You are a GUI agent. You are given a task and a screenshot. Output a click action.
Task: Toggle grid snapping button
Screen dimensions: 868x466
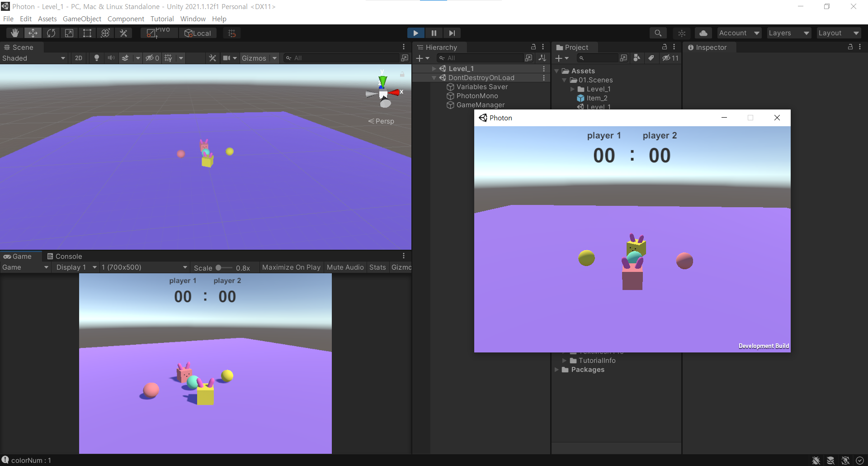click(x=232, y=33)
